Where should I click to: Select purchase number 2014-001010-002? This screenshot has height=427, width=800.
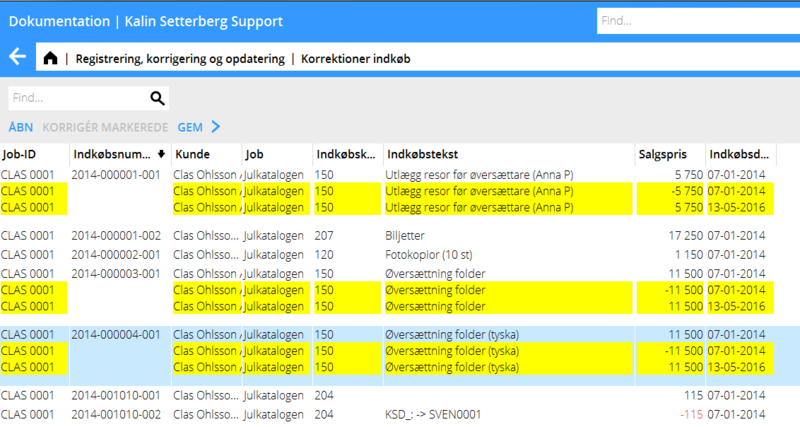[x=116, y=415]
